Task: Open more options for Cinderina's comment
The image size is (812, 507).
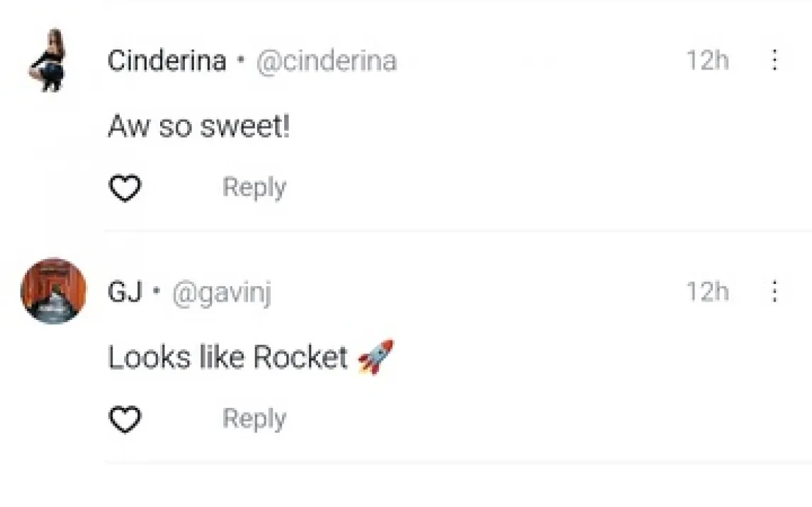Action: [774, 60]
